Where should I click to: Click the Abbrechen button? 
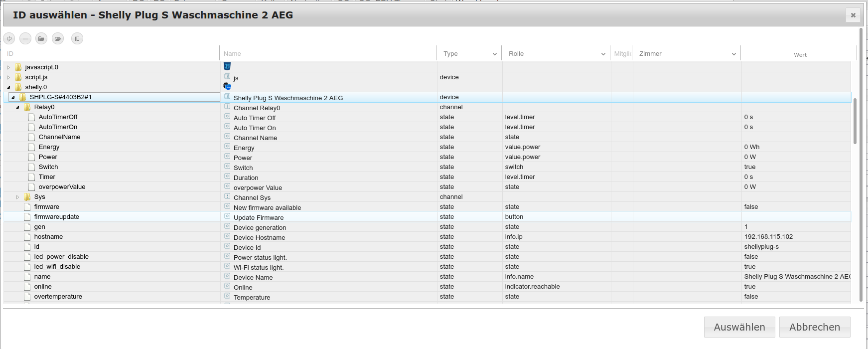click(x=815, y=327)
